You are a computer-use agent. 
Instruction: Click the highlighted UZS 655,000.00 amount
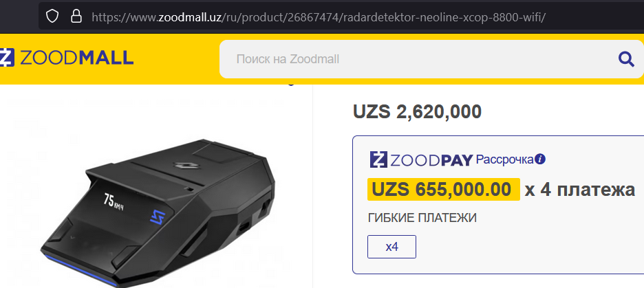pyautogui.click(x=443, y=189)
